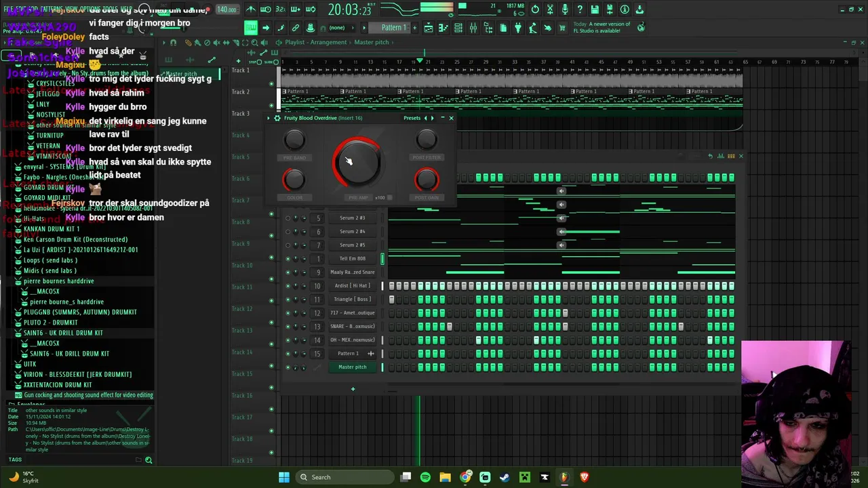This screenshot has width=868, height=488.
Task: Select previous Fruity Blood Overdrive preset arrow
Action: (425, 118)
